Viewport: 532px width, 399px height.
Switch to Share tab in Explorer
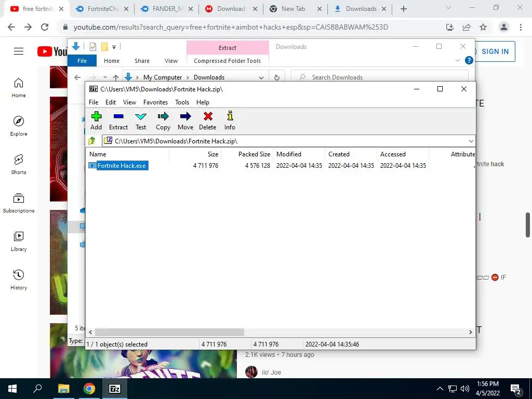tap(142, 61)
